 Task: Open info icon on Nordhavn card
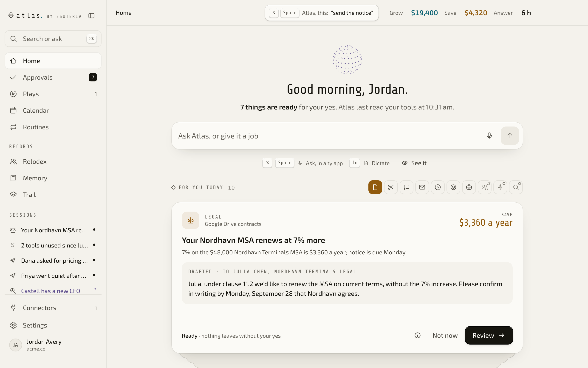point(417,335)
